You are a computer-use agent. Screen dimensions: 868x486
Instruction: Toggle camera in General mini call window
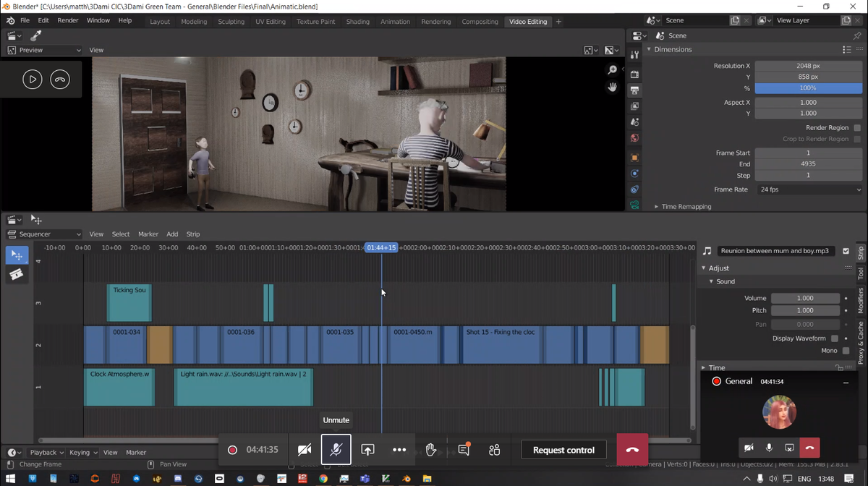click(749, 448)
